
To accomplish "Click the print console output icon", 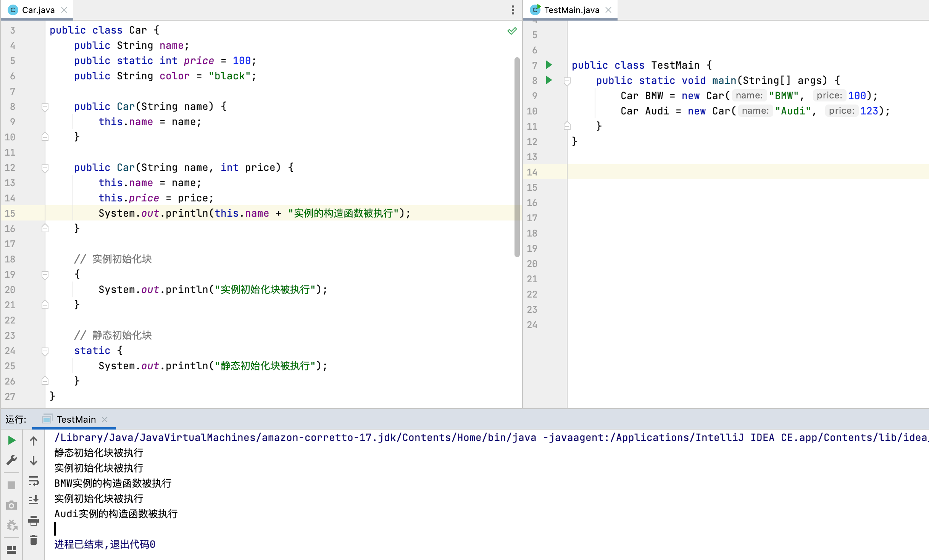I will pos(34,520).
